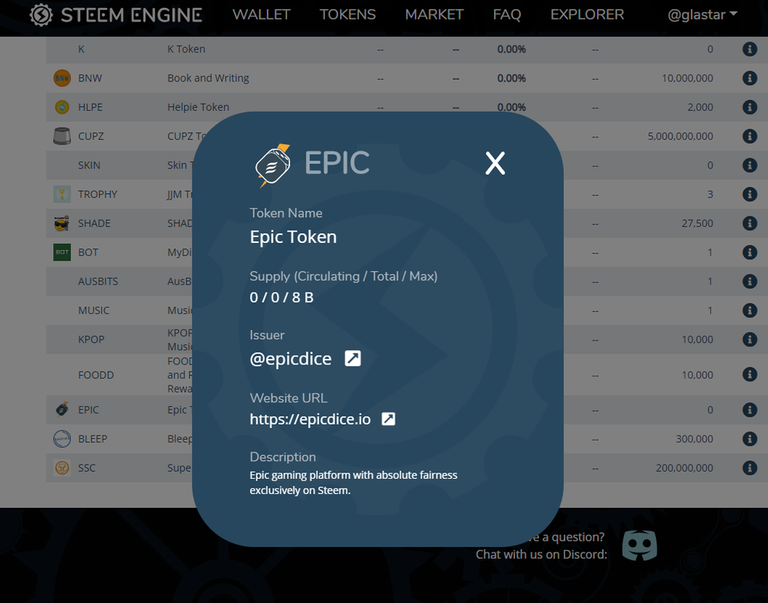Click info icon for BNW token row

[x=749, y=78]
